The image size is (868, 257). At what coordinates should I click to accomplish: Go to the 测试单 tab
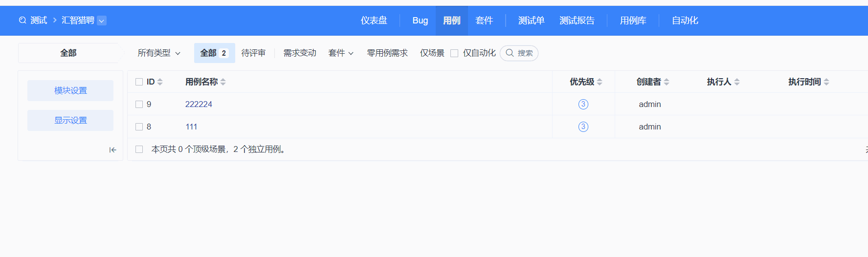click(x=532, y=21)
